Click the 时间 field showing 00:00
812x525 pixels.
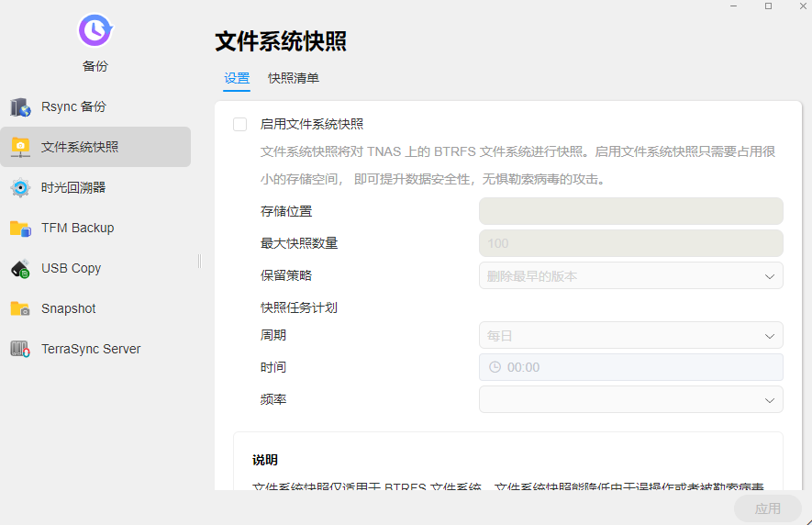click(x=630, y=367)
